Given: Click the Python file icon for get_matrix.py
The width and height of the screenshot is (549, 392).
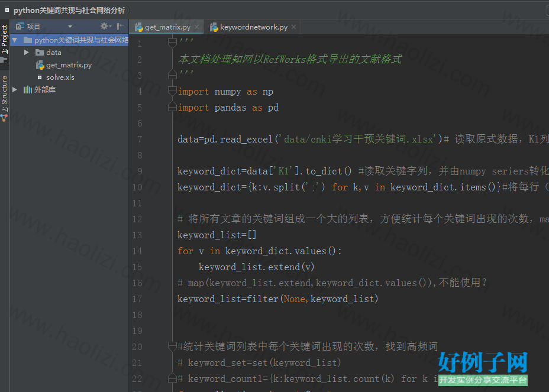Looking at the screenshot, I should 40,65.
